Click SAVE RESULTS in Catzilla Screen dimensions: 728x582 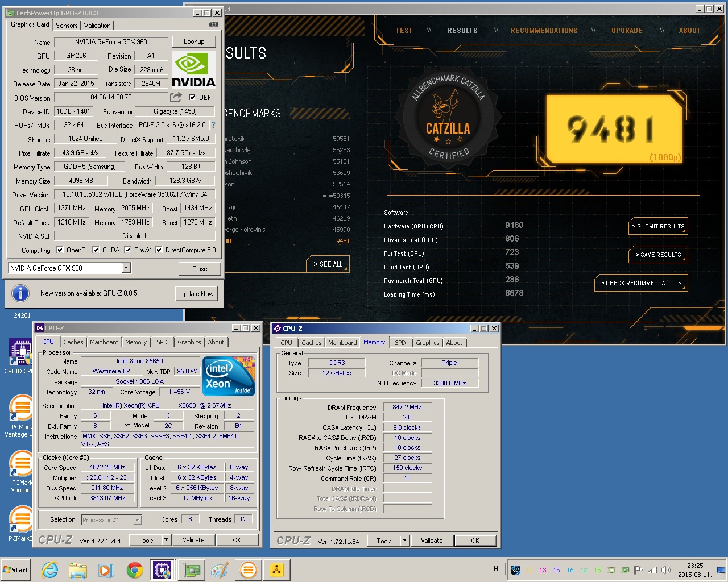(658, 255)
